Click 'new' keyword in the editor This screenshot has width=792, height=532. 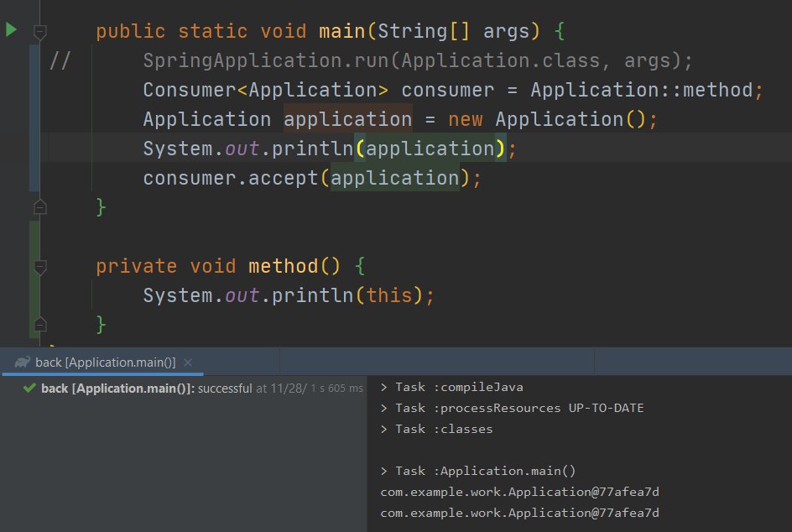(x=465, y=120)
